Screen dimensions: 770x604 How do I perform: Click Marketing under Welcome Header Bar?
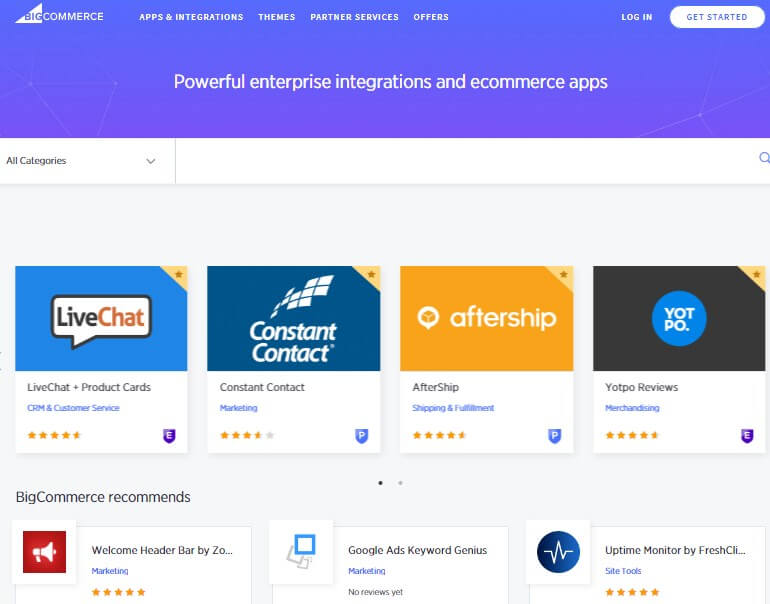[x=110, y=571]
